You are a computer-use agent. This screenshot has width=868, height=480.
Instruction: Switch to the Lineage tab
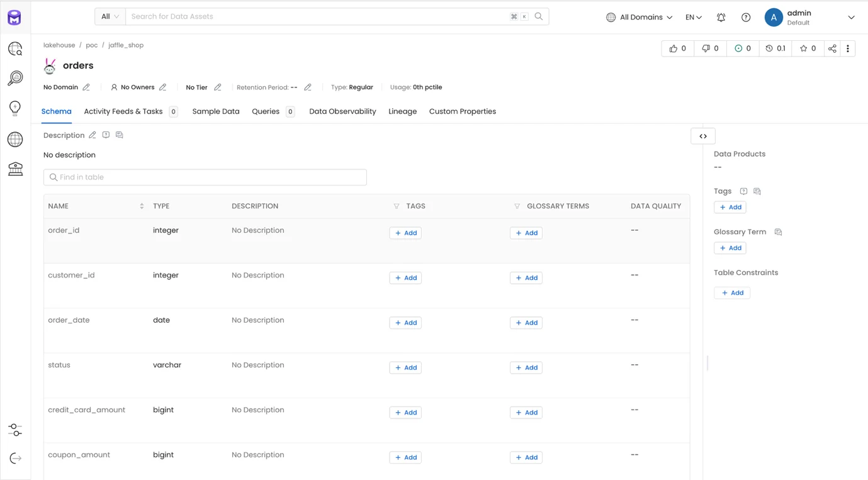point(402,111)
